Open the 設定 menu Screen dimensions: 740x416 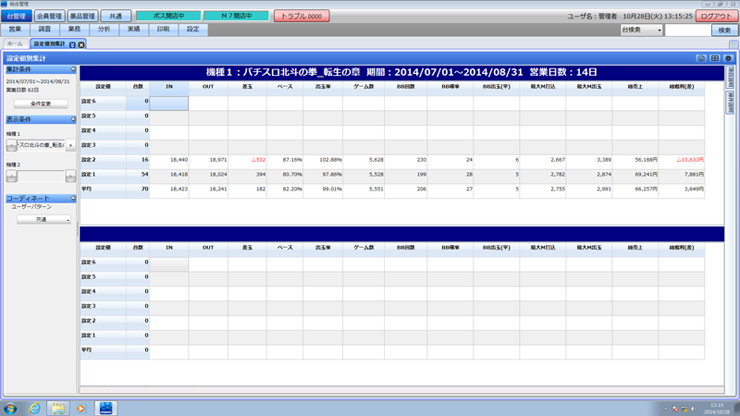tap(193, 29)
